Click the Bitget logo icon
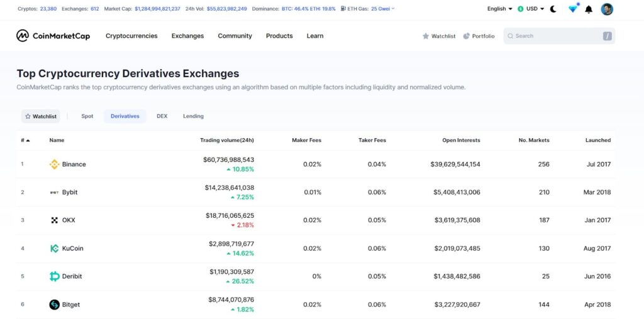The height and width of the screenshot is (319, 644). tap(54, 305)
